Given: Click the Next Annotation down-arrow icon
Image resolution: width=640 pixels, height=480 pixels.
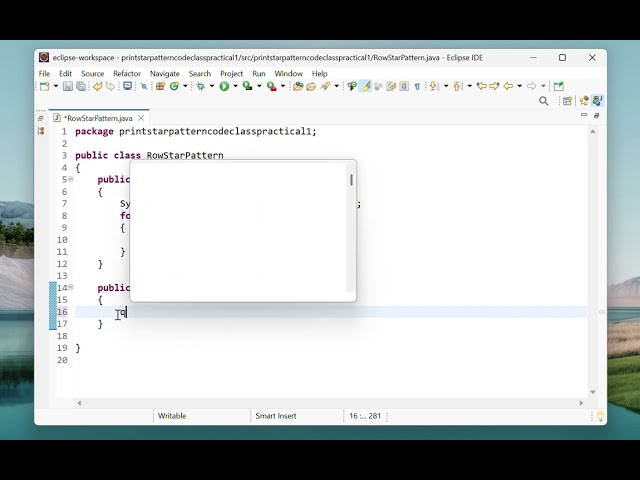Looking at the screenshot, I should 433,86.
